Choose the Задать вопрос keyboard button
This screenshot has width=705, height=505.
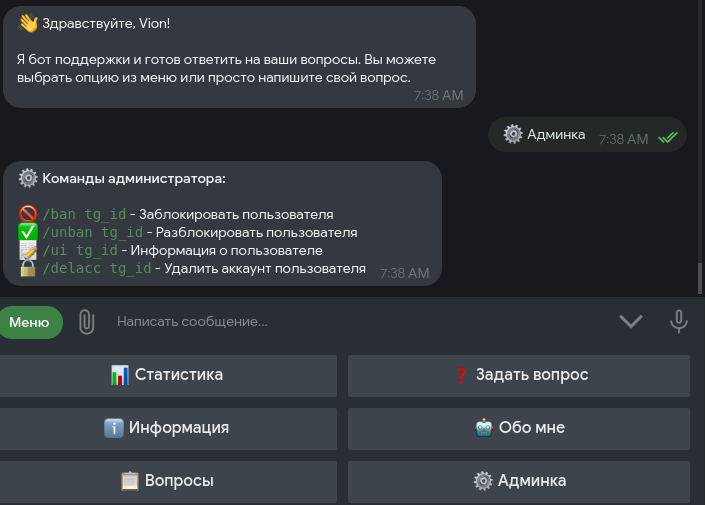pos(519,375)
